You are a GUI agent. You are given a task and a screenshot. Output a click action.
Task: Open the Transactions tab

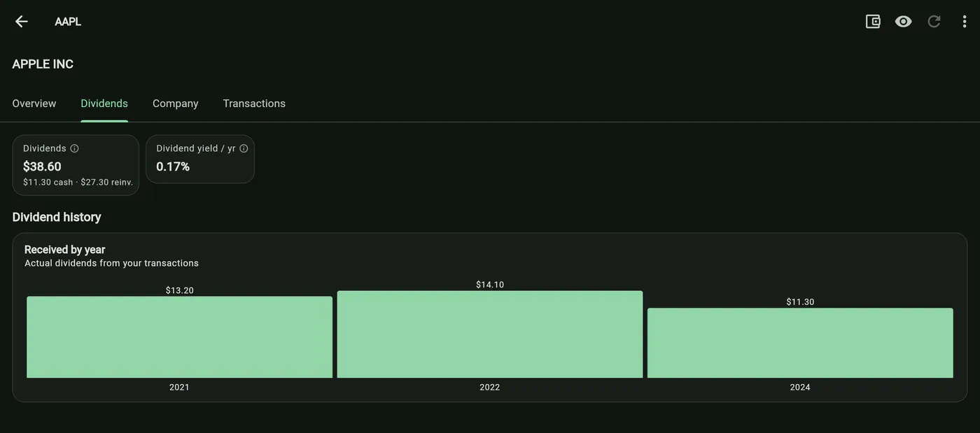pyautogui.click(x=254, y=104)
